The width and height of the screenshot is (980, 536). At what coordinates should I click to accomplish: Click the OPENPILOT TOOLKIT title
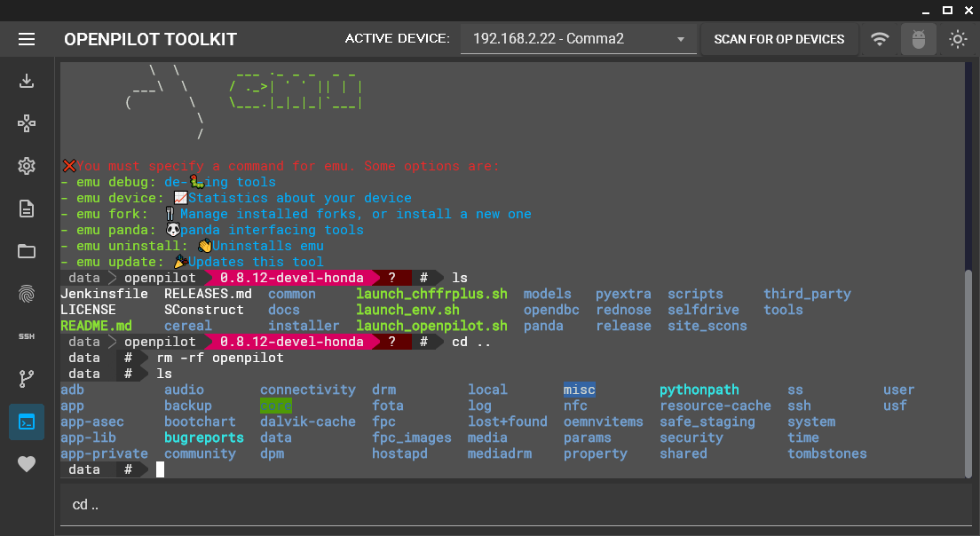pyautogui.click(x=150, y=39)
